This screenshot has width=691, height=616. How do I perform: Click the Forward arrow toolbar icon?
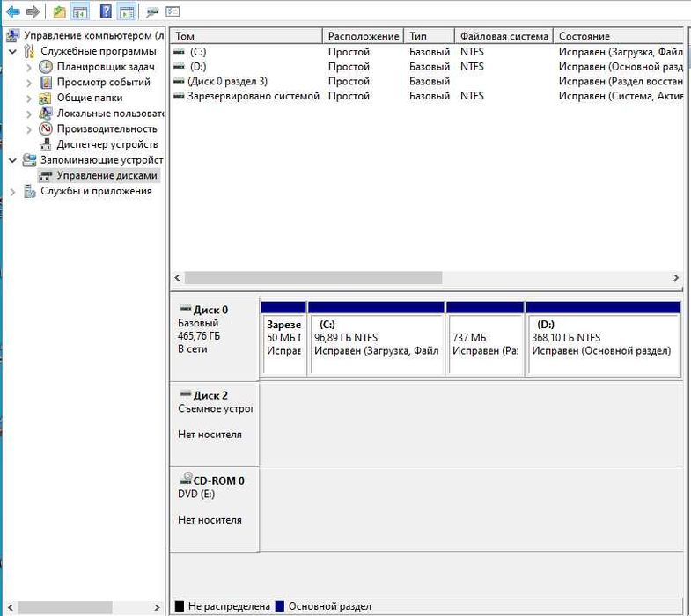(33, 11)
